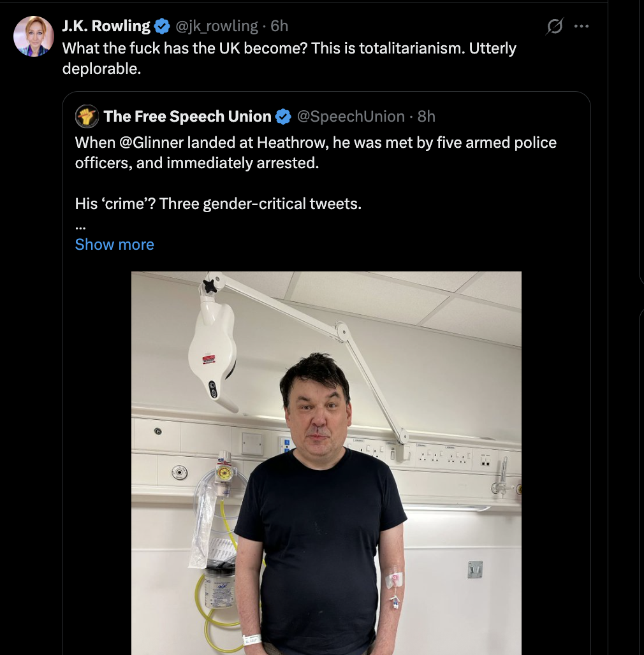Open the quoted tweet's 8h timestamp
The image size is (644, 655).
[427, 117]
